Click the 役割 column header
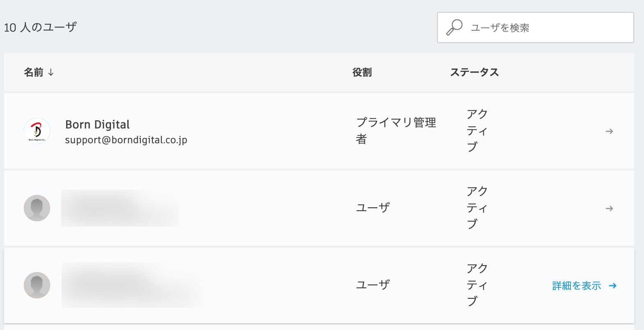This screenshot has height=330, width=644. pyautogui.click(x=362, y=72)
